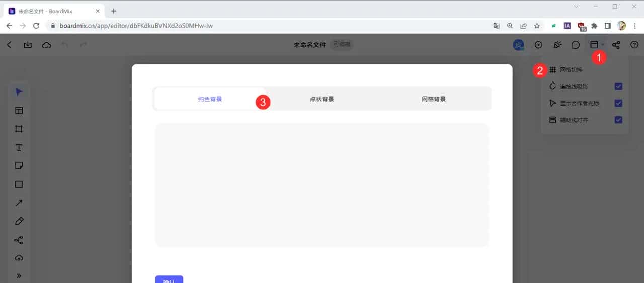Image resolution: width=644 pixels, height=283 pixels.
Task: Bookmark this page with the star
Action: (537, 25)
